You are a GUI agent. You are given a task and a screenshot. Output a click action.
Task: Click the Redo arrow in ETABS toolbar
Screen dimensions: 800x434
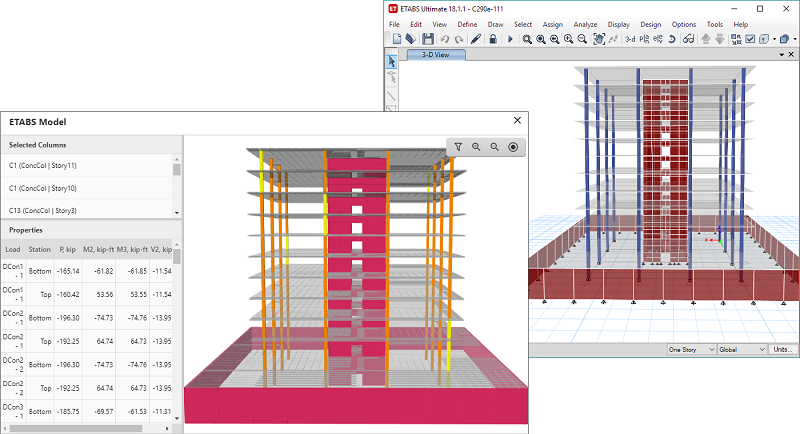click(x=459, y=39)
